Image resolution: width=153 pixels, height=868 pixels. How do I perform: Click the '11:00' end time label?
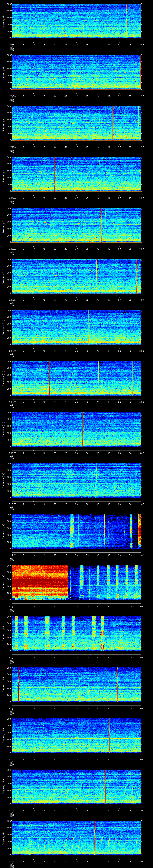click(x=141, y=504)
